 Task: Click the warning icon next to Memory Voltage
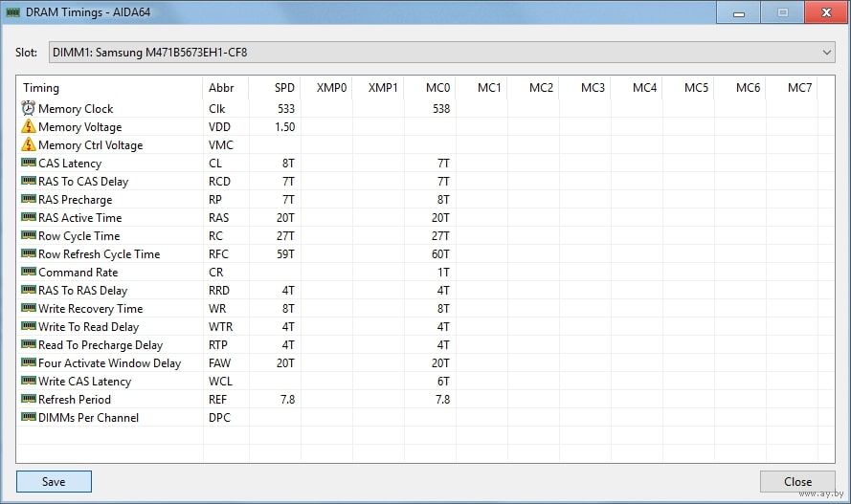click(28, 127)
